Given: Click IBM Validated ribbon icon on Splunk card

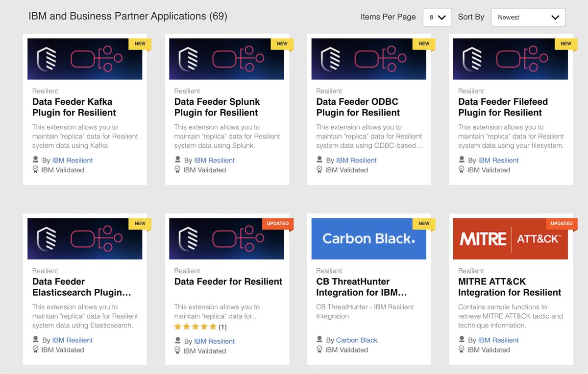Looking at the screenshot, I should [x=177, y=170].
